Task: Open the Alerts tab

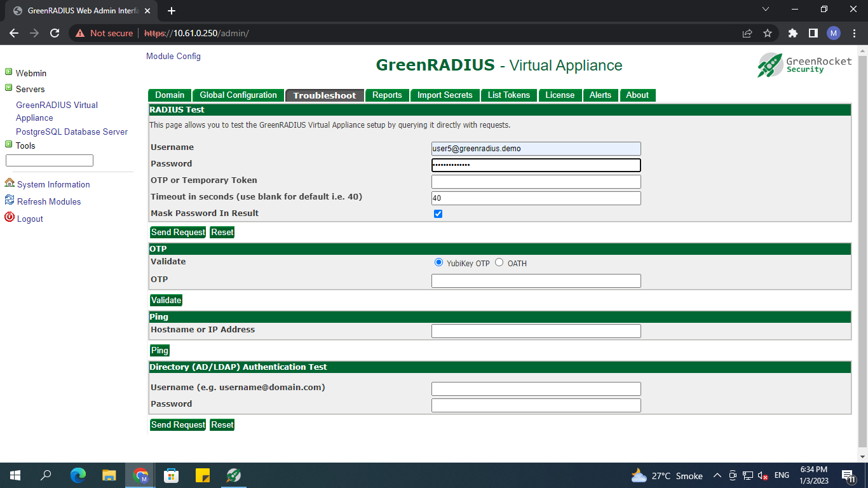Action: point(600,95)
